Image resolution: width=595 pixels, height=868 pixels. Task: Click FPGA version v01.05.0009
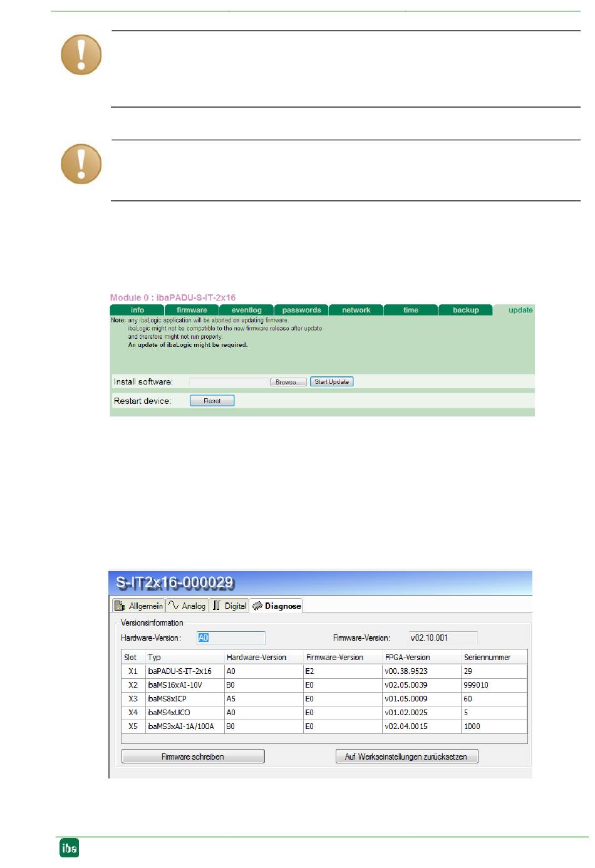[x=422, y=698]
